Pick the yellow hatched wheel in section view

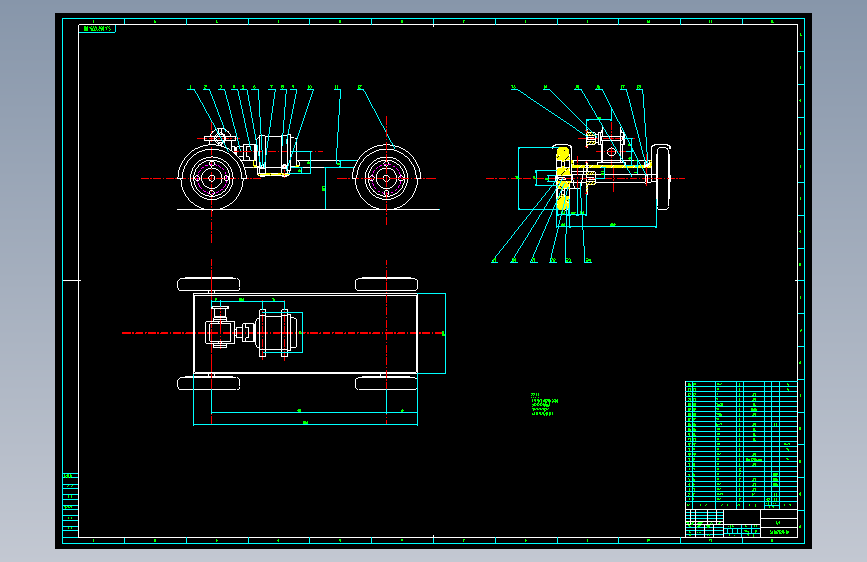563,179
